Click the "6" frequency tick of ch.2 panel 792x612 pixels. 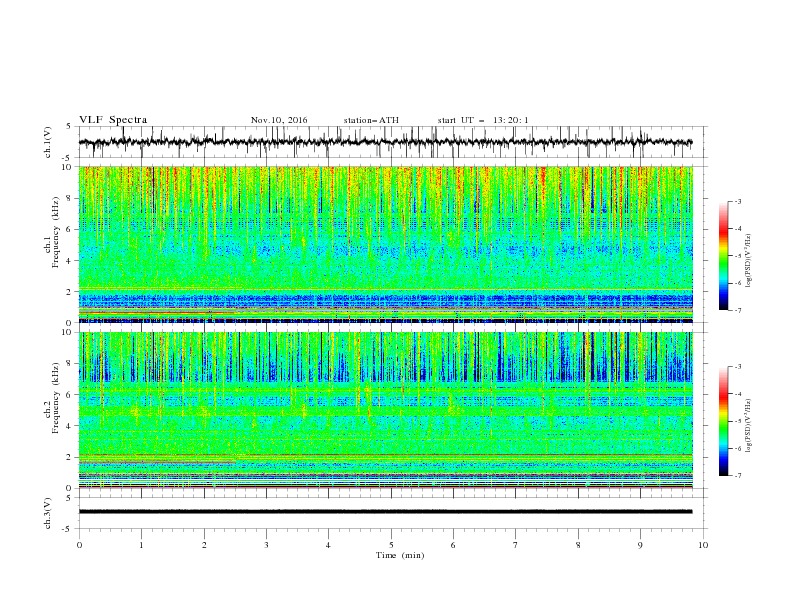[x=70, y=395]
